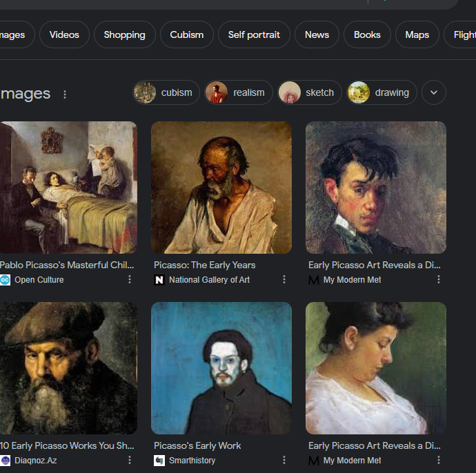Click the National Gallery of Art favicon
476x473 pixels.
coord(159,280)
